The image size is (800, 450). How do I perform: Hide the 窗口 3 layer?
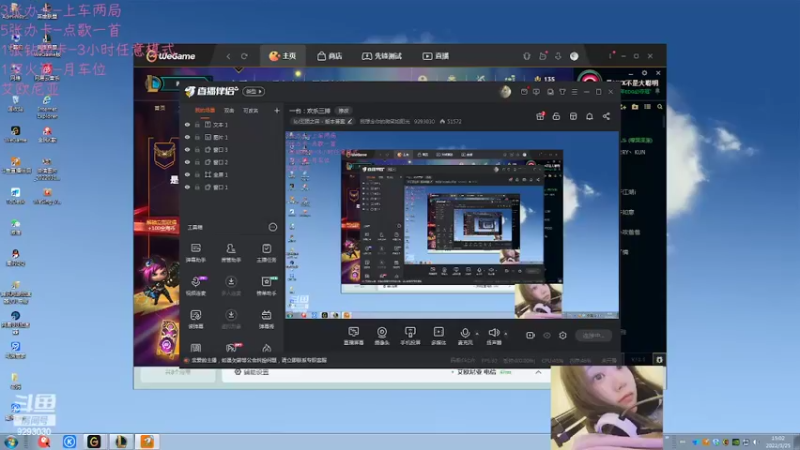click(187, 149)
